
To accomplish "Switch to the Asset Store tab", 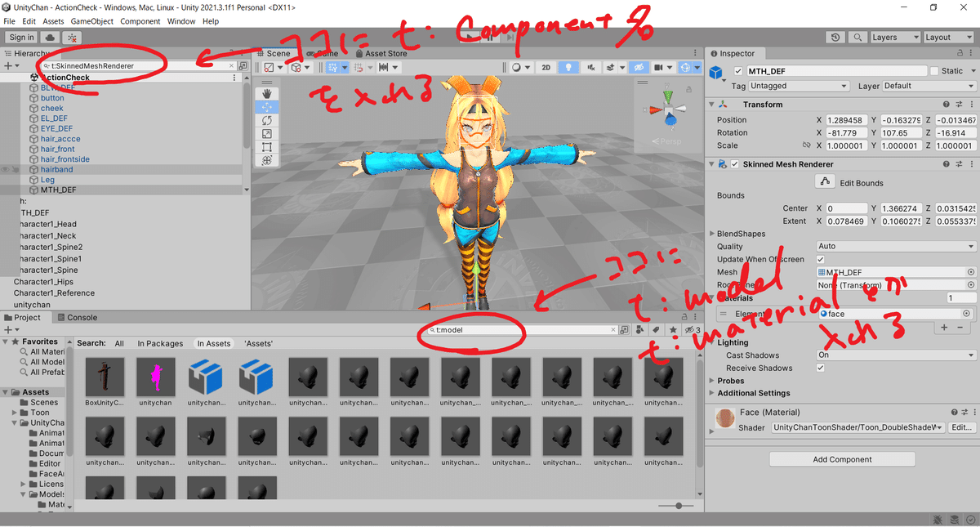I will tap(380, 53).
